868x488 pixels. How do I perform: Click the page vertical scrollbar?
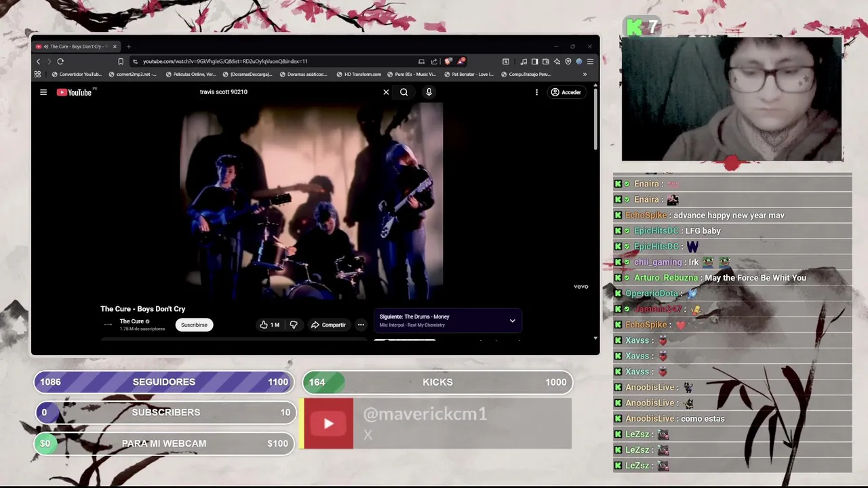point(595,119)
